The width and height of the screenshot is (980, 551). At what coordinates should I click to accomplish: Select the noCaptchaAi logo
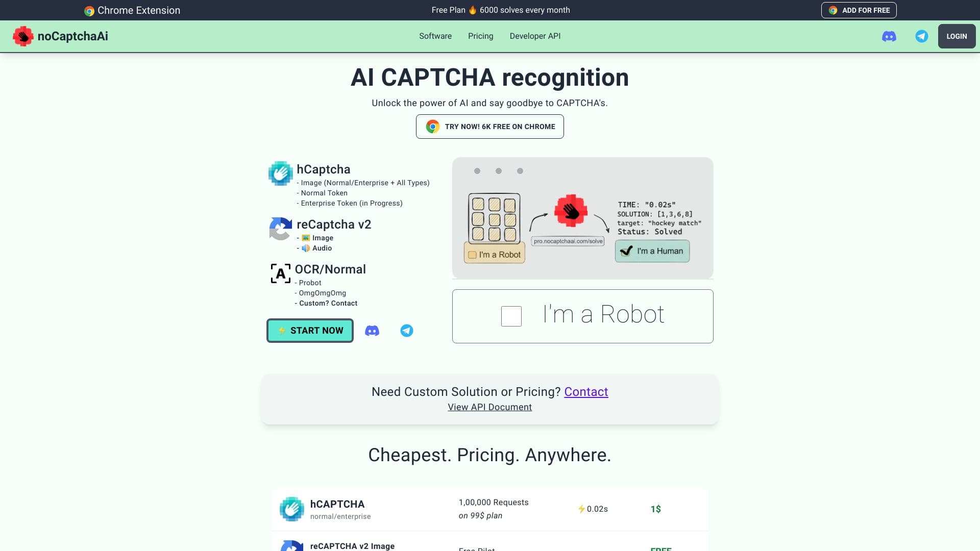coord(61,36)
